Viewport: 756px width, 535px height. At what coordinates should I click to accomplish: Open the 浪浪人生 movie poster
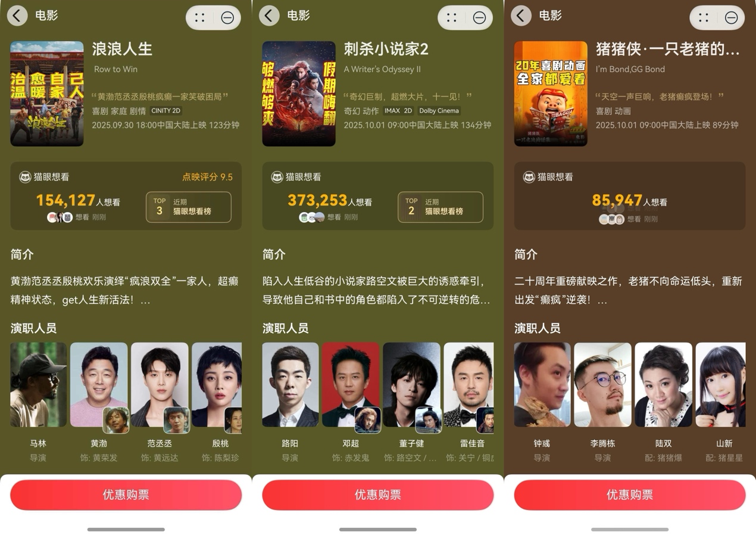click(x=47, y=94)
